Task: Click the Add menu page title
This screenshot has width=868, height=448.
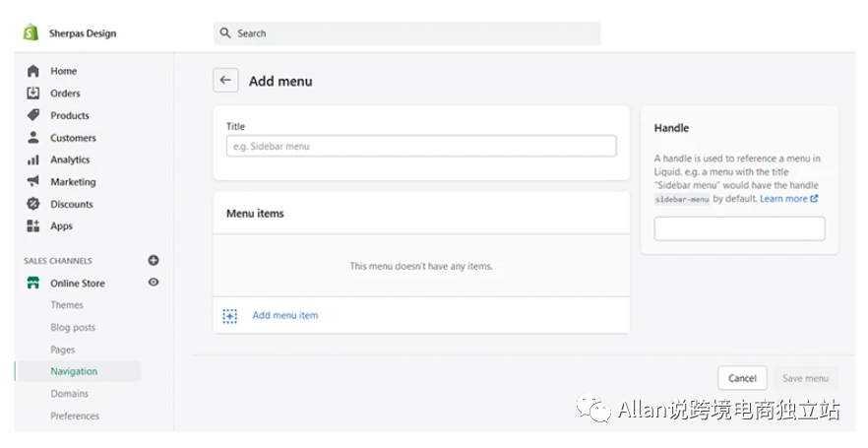Action: point(280,81)
